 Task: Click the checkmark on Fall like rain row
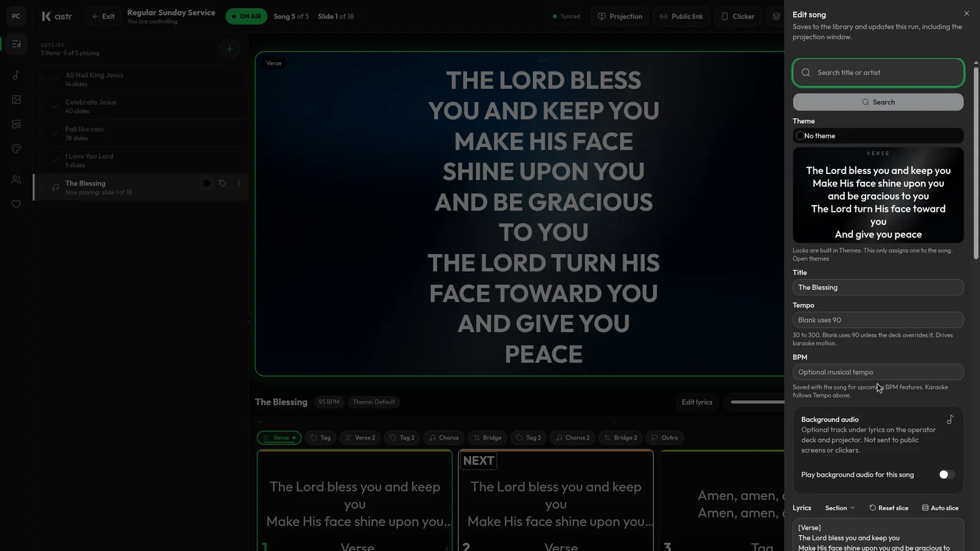(55, 133)
